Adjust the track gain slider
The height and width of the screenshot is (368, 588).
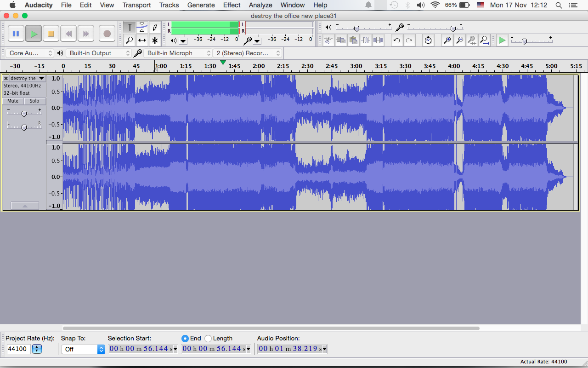[x=24, y=113]
